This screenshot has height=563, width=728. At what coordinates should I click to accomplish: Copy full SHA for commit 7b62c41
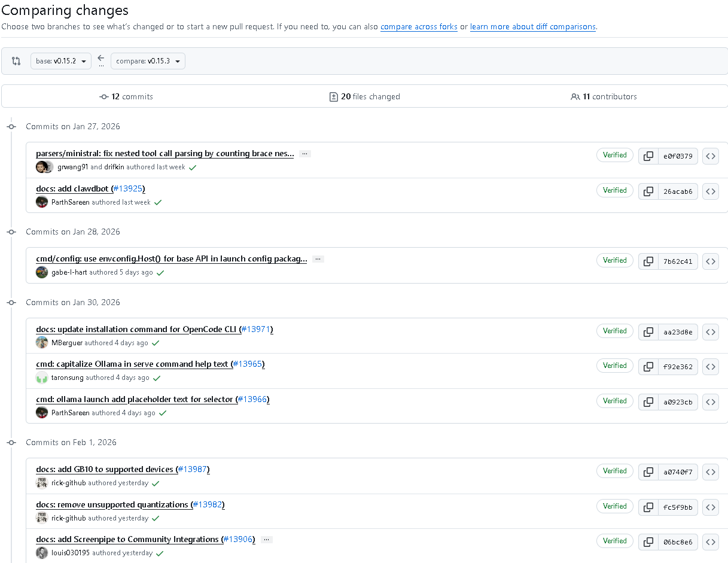(648, 261)
